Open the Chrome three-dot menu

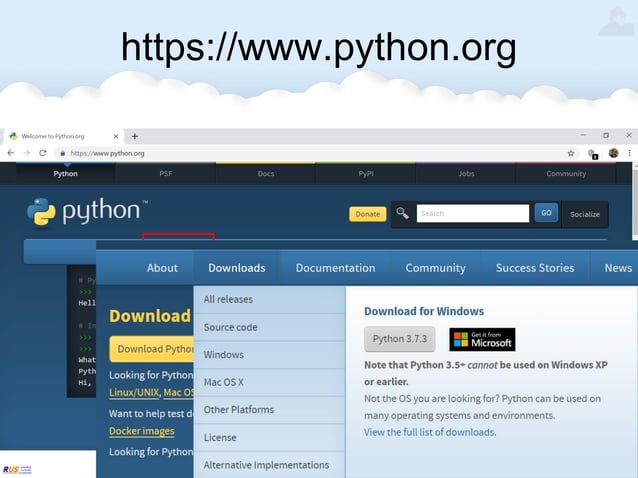tap(629, 153)
